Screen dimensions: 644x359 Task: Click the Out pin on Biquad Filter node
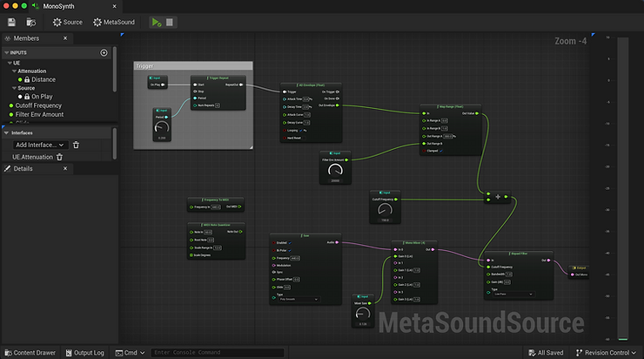point(549,261)
